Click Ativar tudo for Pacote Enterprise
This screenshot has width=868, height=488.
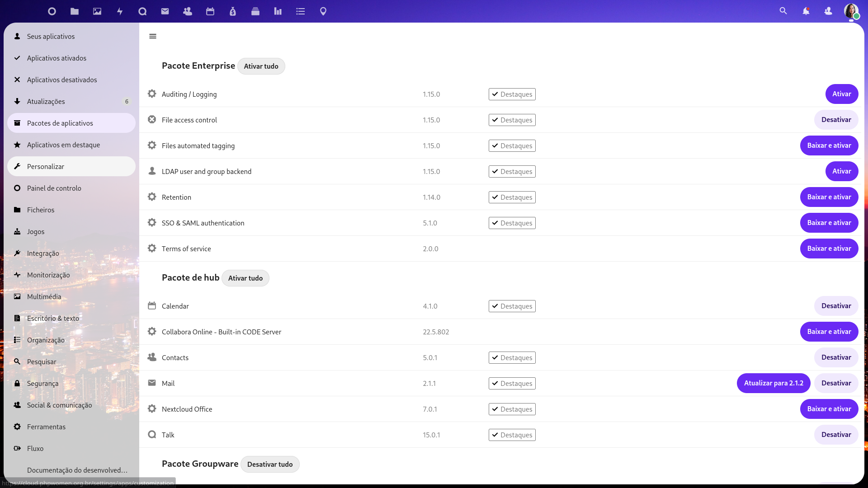(261, 66)
